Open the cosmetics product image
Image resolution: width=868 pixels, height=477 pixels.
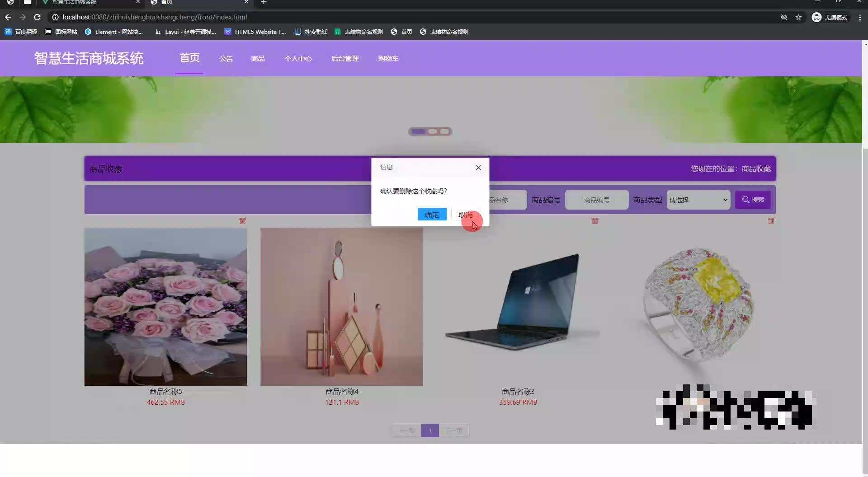click(x=342, y=307)
